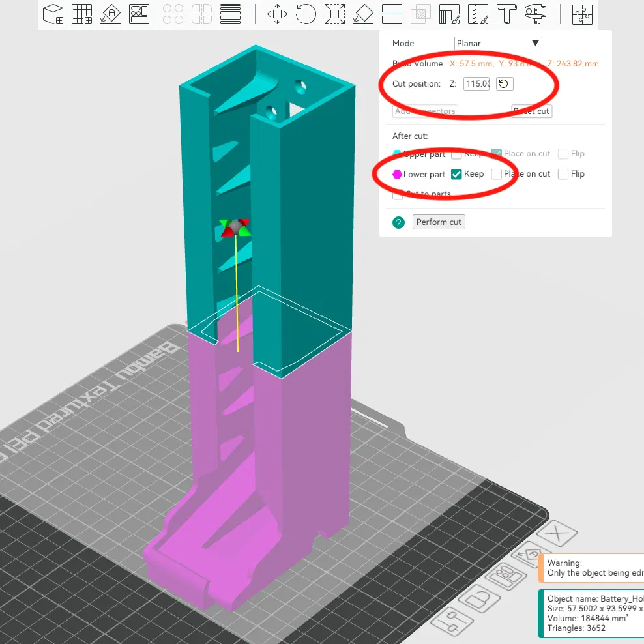Click the 'X: 57.5 mm' build volume value
644x644 pixels.
[x=471, y=64]
